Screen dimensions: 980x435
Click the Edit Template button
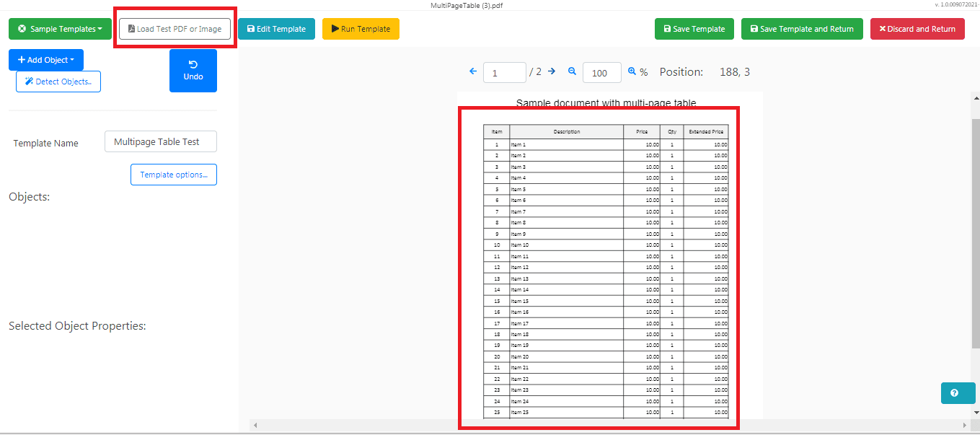276,29
